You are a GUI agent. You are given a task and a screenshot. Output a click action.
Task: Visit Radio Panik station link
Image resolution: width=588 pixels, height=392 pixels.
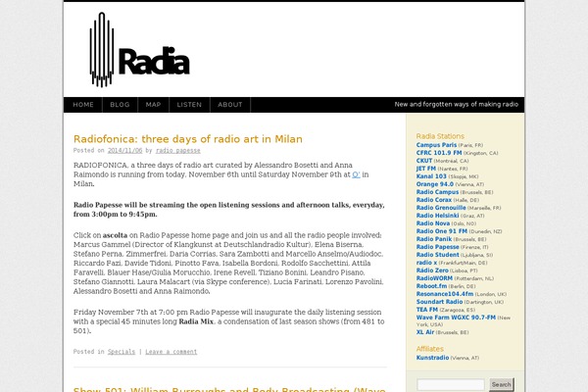[434, 239]
